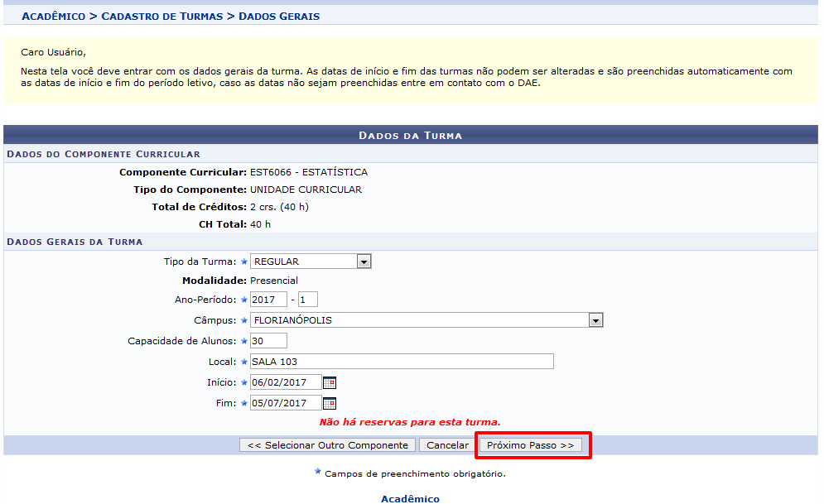Click Acadêmico in the top breadcrumb

tap(54, 17)
